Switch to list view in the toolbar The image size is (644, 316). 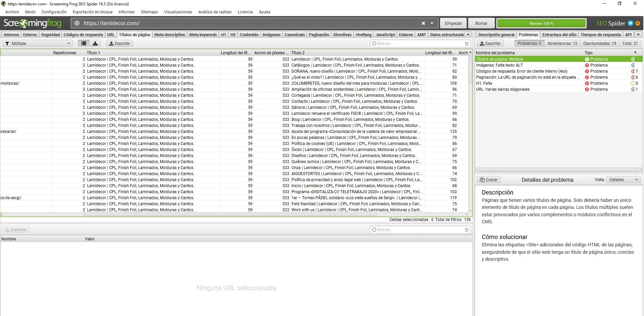[84, 44]
